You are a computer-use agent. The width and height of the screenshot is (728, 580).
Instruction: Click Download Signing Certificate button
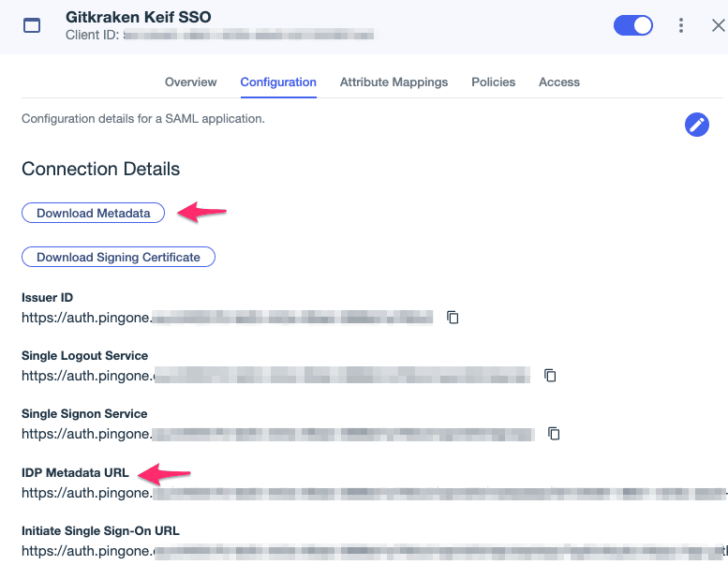[x=118, y=257]
